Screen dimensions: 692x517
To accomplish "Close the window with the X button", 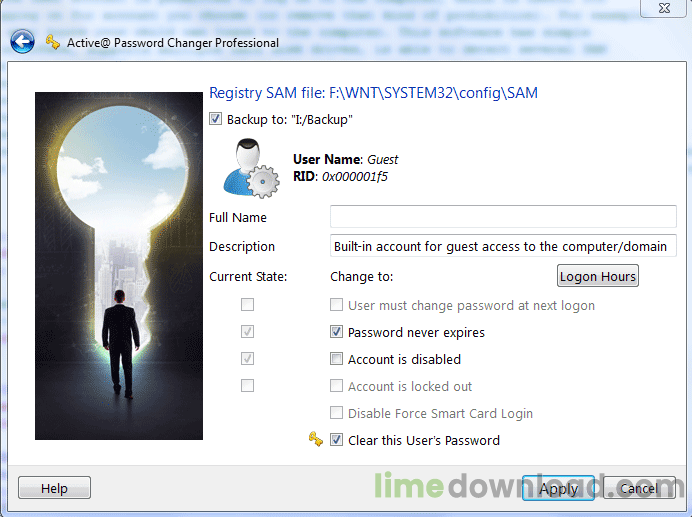I will pyautogui.click(x=665, y=8).
